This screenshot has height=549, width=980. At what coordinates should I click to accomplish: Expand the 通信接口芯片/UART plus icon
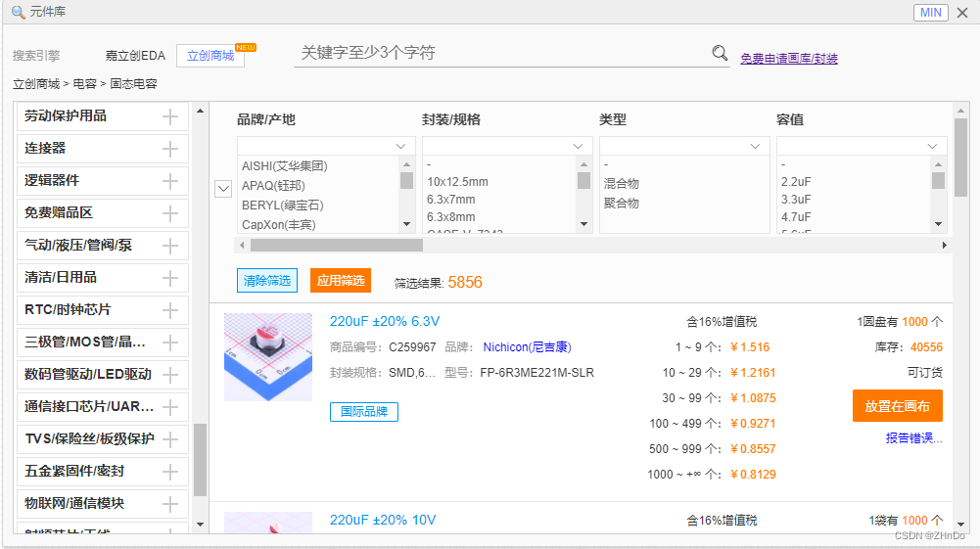(x=170, y=407)
